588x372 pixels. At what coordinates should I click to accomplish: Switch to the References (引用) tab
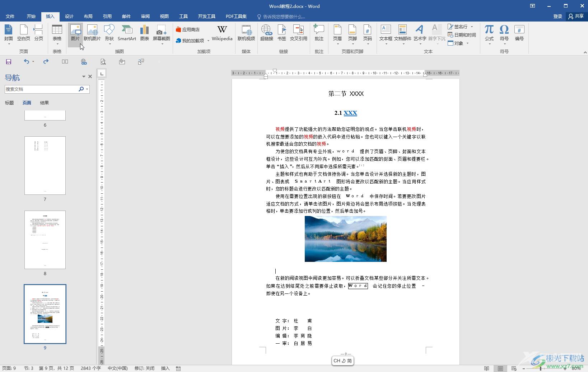click(x=107, y=17)
